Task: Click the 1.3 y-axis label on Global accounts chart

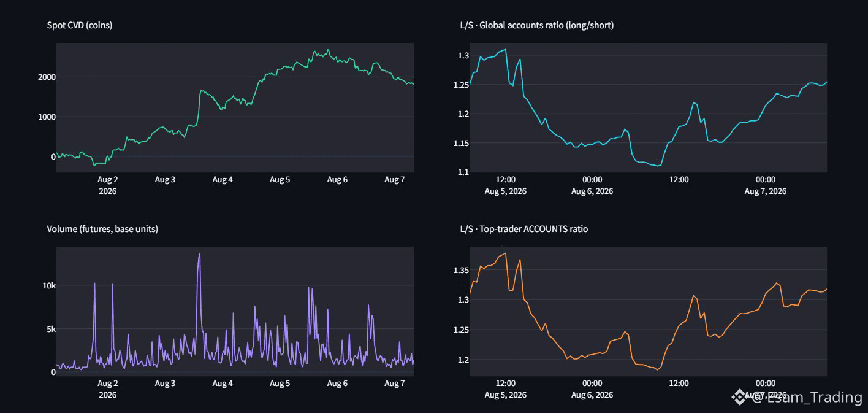Action: click(x=463, y=56)
